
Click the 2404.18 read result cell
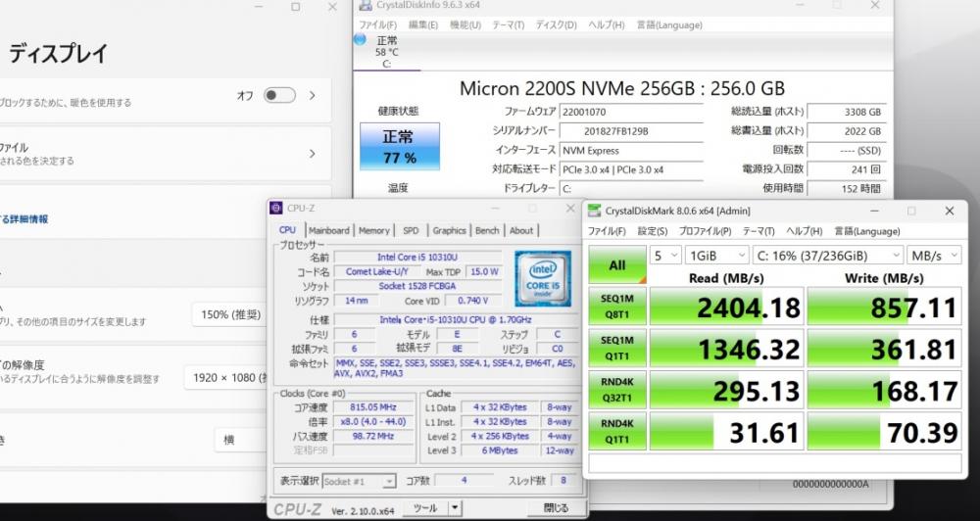coord(726,307)
